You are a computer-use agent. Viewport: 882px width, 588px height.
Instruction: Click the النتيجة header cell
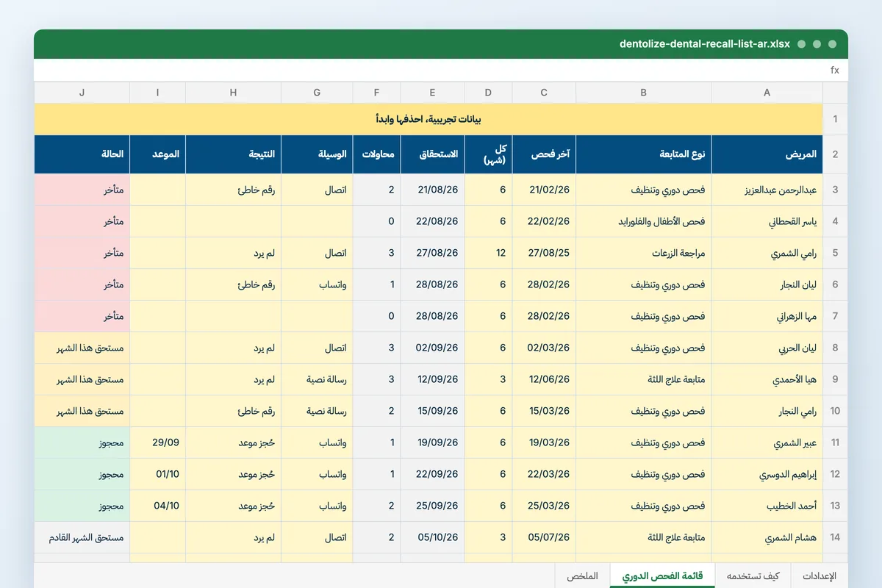[233, 154]
